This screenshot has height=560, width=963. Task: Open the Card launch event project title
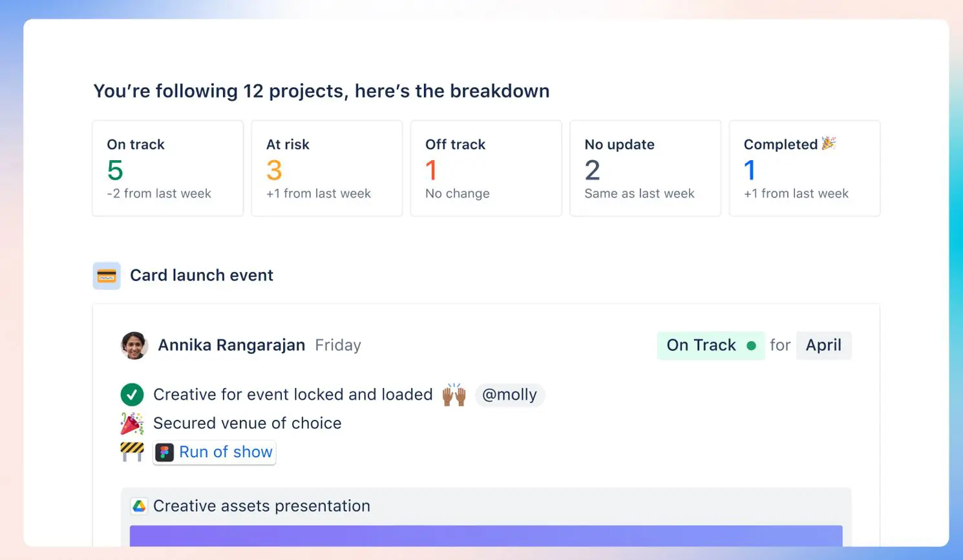[202, 275]
